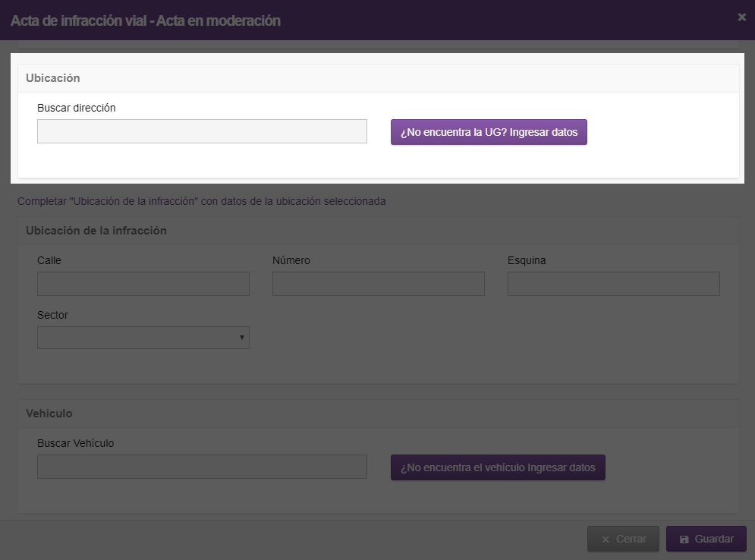Close the Acta de infracción vial dialog
The width and height of the screenshot is (755, 560).
(x=741, y=17)
